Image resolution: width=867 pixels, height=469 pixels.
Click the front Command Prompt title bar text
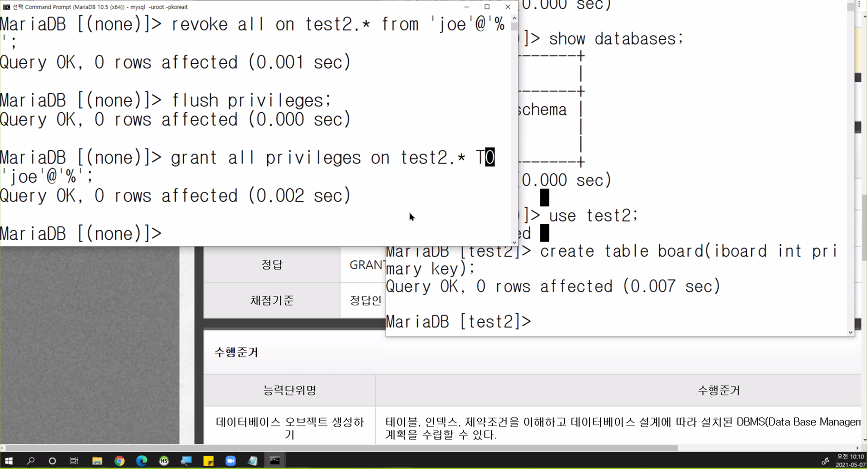(x=100, y=7)
